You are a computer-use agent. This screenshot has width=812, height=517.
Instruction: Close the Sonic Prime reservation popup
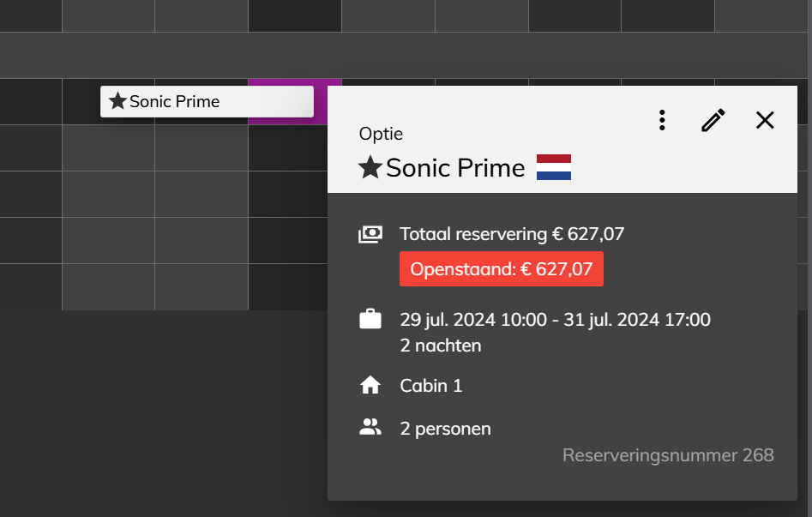(765, 120)
